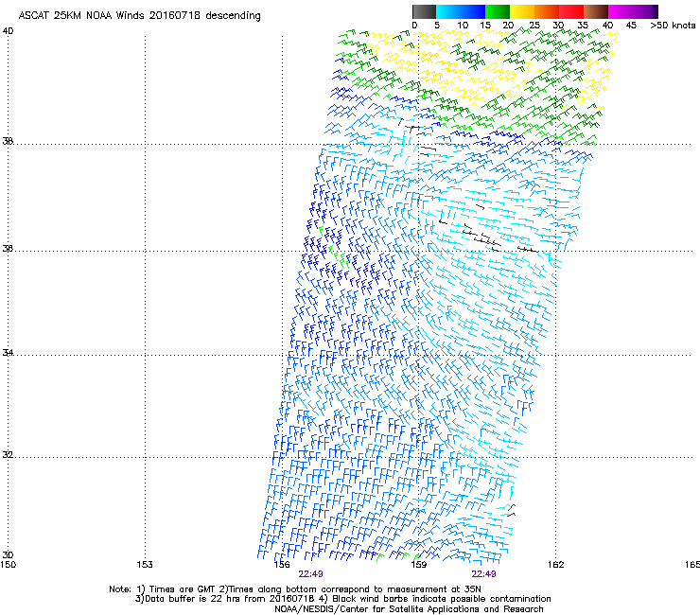Click the ">50 knots" legend label

(x=673, y=26)
